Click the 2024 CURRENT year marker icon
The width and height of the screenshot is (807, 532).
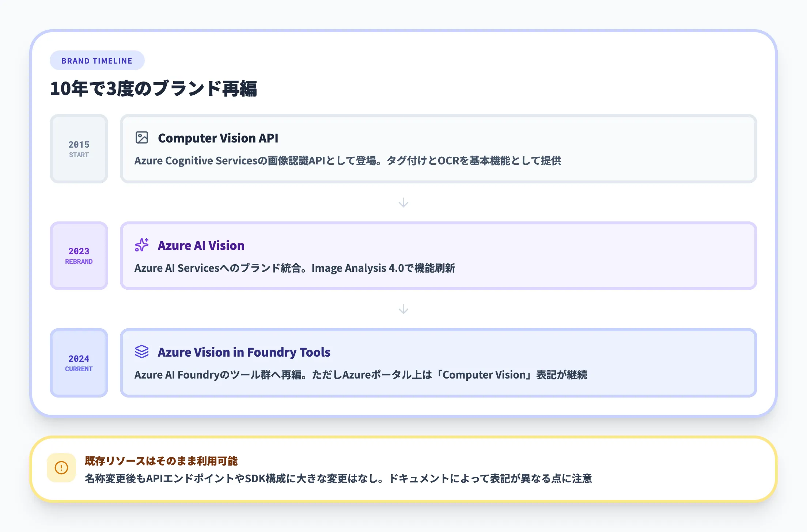[x=79, y=362]
